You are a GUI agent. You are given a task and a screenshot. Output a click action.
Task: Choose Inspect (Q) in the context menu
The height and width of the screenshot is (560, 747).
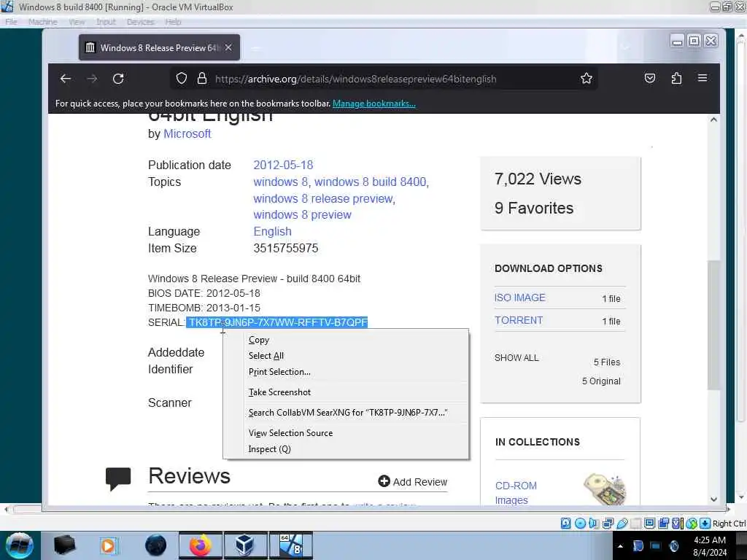[346, 449]
